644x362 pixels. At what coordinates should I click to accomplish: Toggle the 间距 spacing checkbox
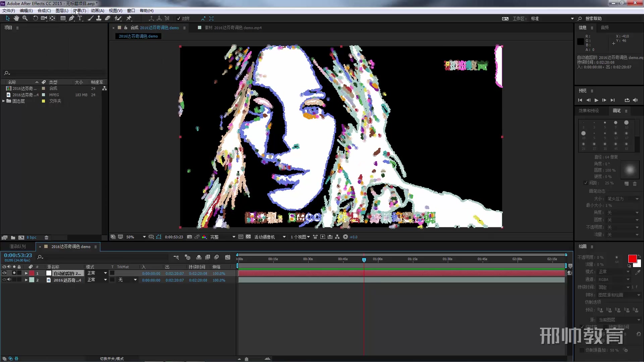click(x=586, y=183)
